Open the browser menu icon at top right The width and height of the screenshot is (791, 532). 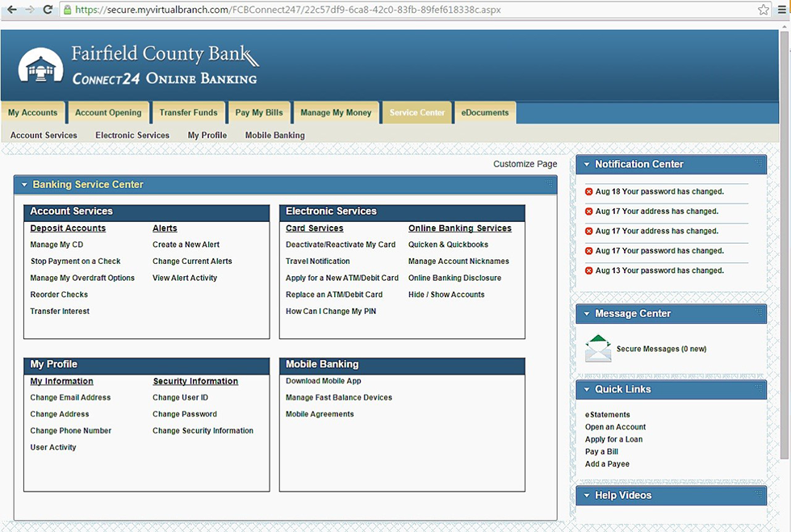coord(781,10)
